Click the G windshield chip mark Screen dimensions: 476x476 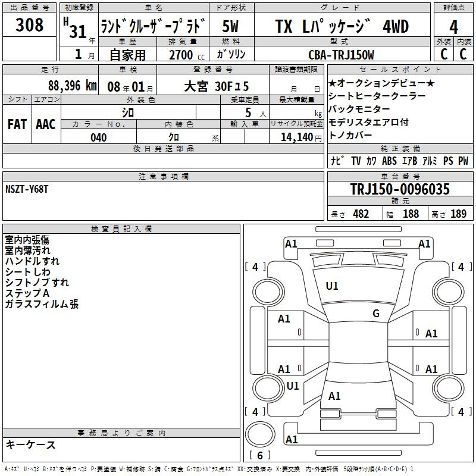pyautogui.click(x=376, y=314)
